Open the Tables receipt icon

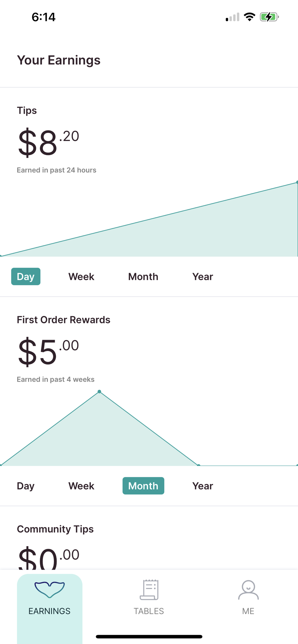point(149,590)
